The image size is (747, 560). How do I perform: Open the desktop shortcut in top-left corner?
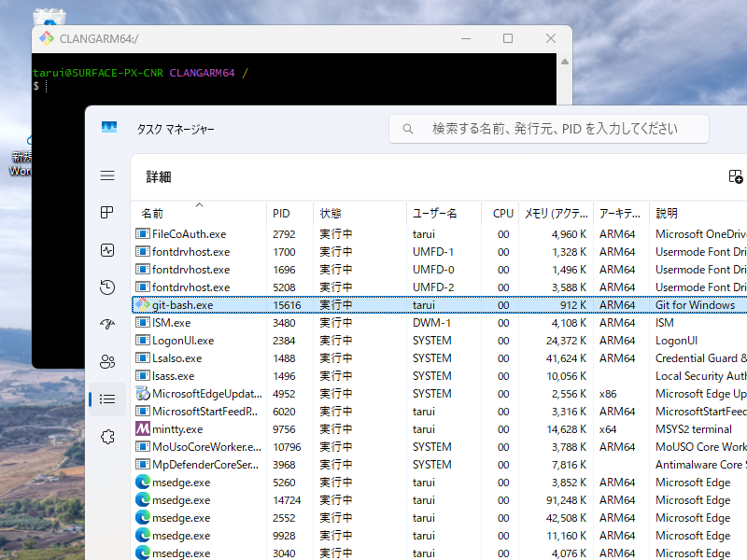[49, 17]
